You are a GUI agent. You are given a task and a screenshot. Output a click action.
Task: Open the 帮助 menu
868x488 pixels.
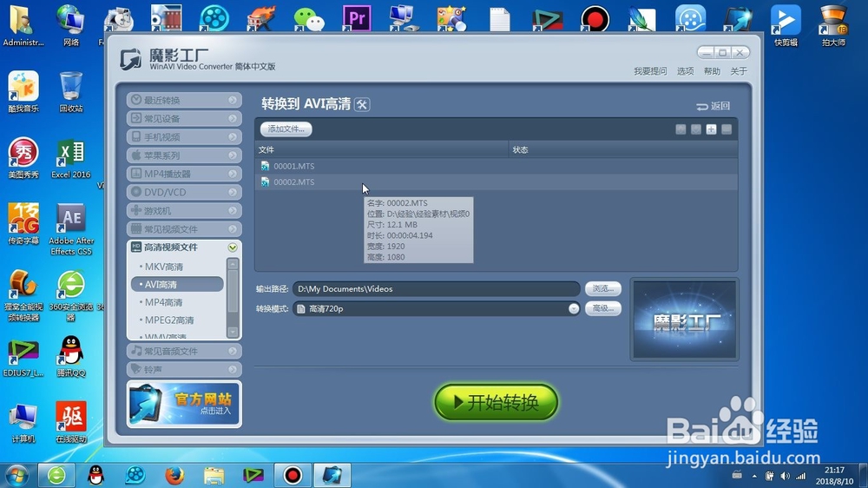pyautogui.click(x=712, y=71)
